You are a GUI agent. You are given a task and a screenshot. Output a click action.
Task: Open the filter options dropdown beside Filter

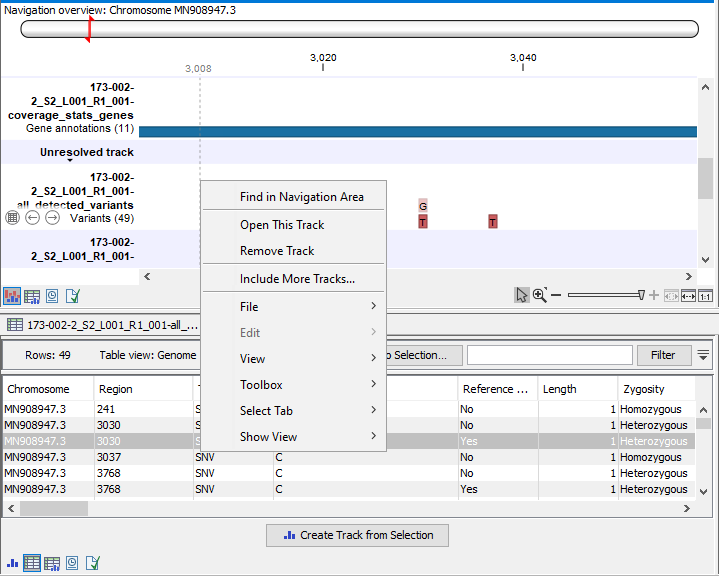click(x=704, y=355)
